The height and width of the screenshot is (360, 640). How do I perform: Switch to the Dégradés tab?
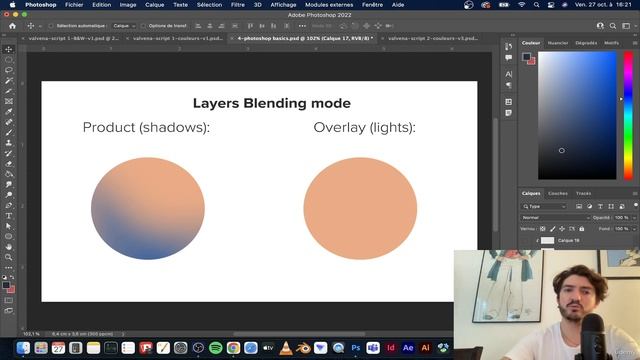(586, 43)
